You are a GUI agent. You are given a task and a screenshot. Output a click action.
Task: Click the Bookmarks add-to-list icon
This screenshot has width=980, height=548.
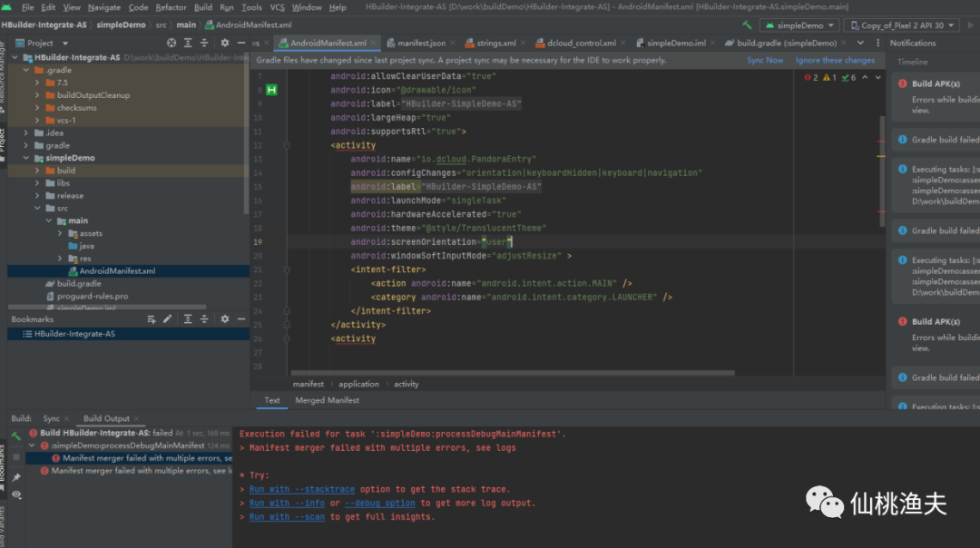point(152,319)
